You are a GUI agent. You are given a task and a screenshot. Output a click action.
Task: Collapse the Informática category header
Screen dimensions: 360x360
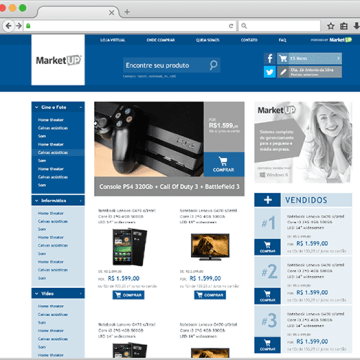click(x=58, y=201)
